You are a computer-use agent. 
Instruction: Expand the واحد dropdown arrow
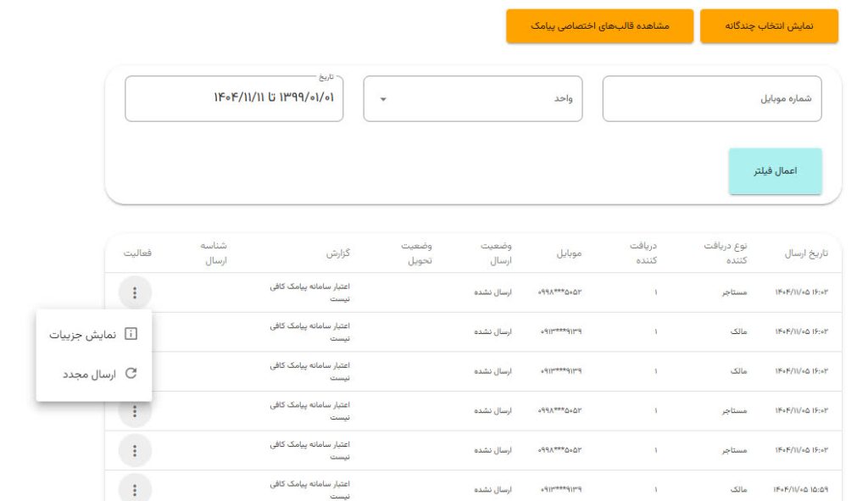point(383,99)
